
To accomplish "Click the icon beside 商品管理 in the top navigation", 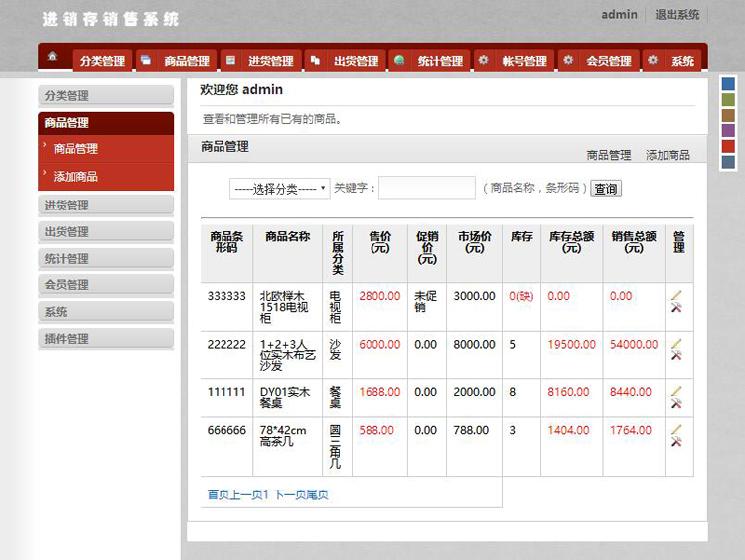I will (x=146, y=60).
